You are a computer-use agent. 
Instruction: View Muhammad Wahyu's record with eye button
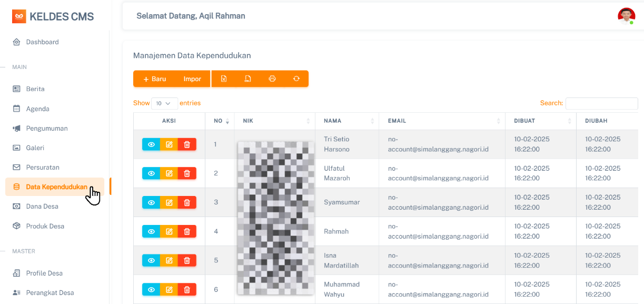coord(151,289)
